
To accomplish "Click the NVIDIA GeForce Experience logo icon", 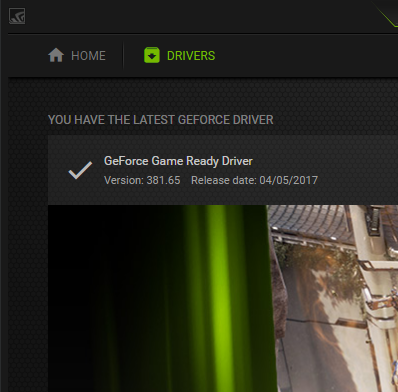I will [17, 16].
